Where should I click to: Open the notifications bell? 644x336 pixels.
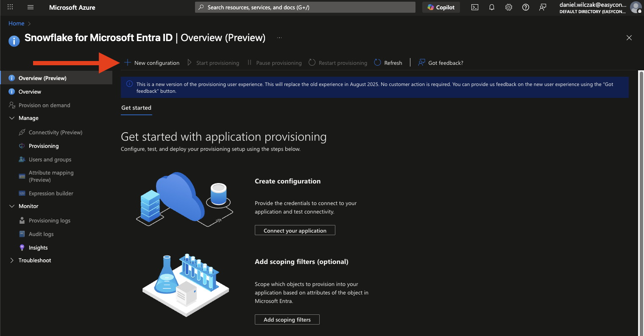pos(492,7)
